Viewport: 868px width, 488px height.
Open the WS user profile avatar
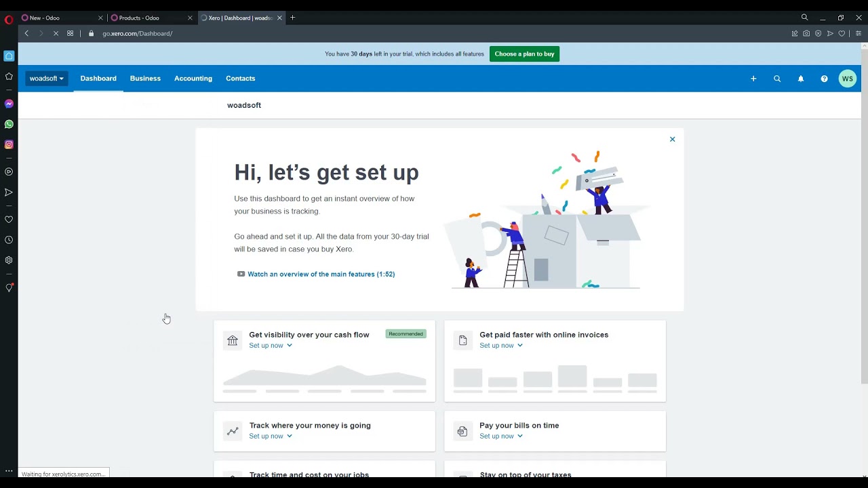click(x=848, y=79)
